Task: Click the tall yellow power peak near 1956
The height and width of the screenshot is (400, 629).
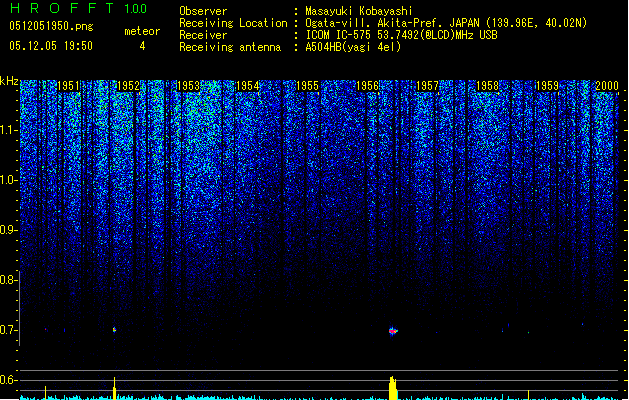Action: tap(393, 388)
